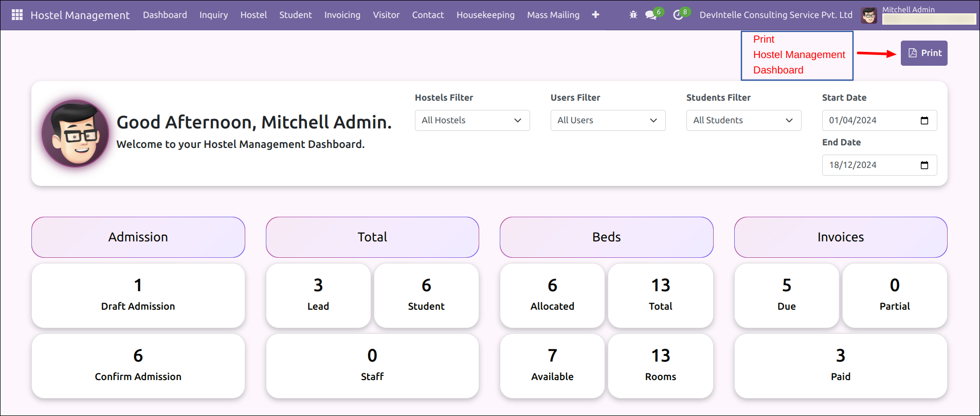The height and width of the screenshot is (416, 980).
Task: Click the Beds section header
Action: [606, 237]
